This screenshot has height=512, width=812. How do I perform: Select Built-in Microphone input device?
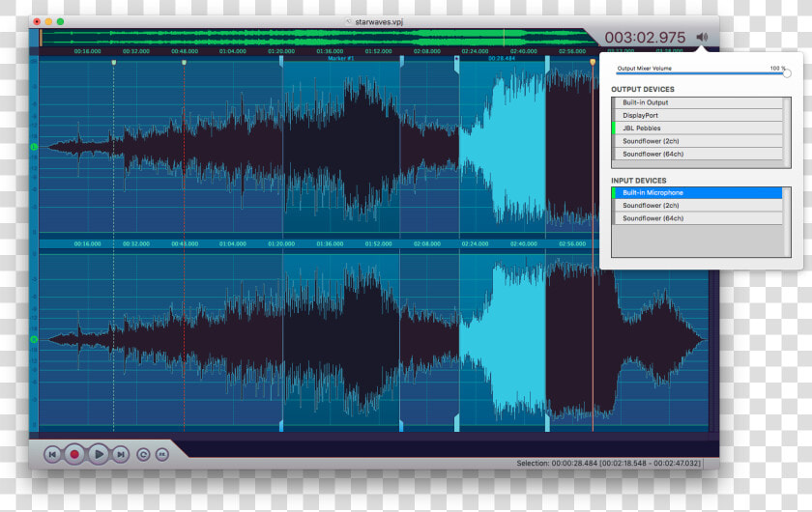(x=697, y=192)
